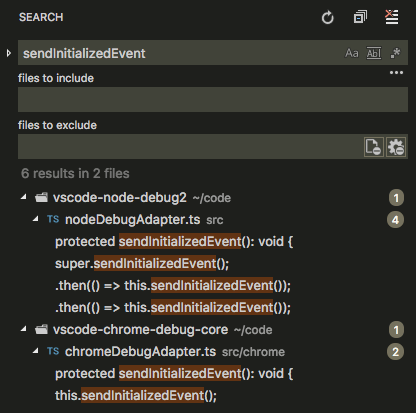Toggle Match Whole Word option
Screen dimensions: 416x413
pos(374,53)
